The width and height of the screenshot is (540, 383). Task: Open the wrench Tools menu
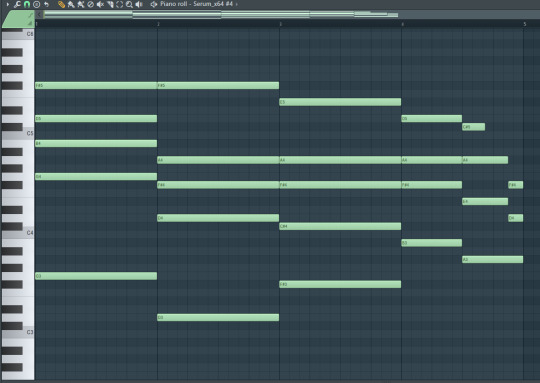17,4
